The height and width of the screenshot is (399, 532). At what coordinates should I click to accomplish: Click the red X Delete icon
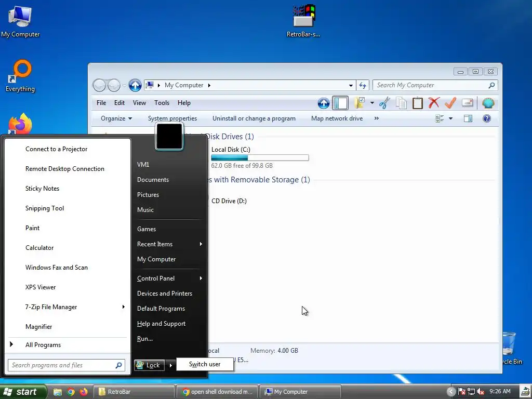434,102
